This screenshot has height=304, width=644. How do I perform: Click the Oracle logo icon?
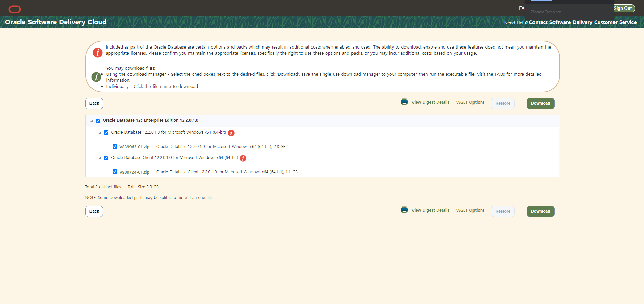pyautogui.click(x=15, y=9)
